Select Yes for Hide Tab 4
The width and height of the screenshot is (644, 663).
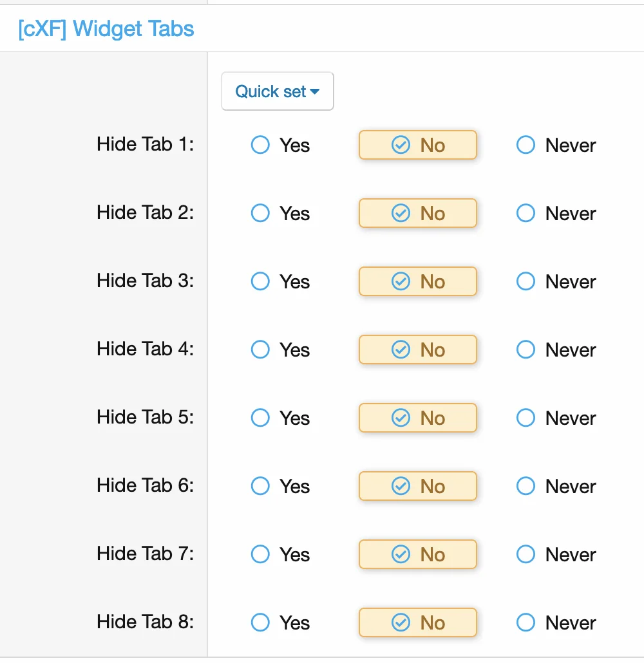pyautogui.click(x=260, y=350)
